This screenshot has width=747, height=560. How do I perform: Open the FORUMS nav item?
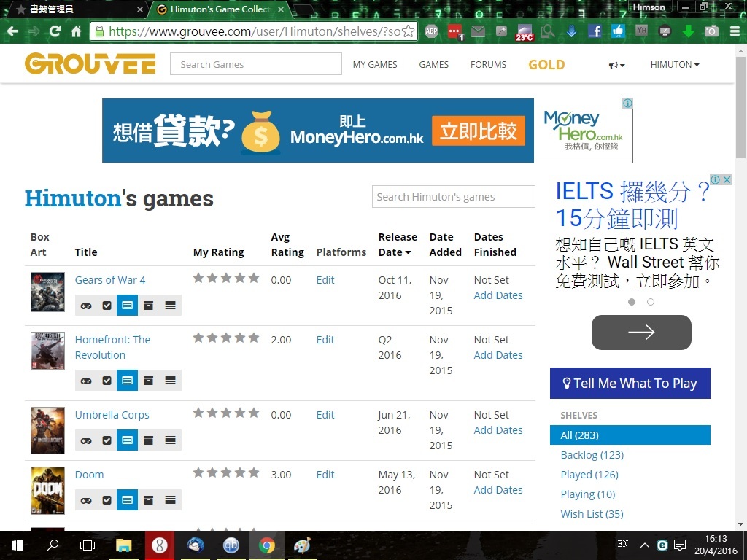(488, 64)
